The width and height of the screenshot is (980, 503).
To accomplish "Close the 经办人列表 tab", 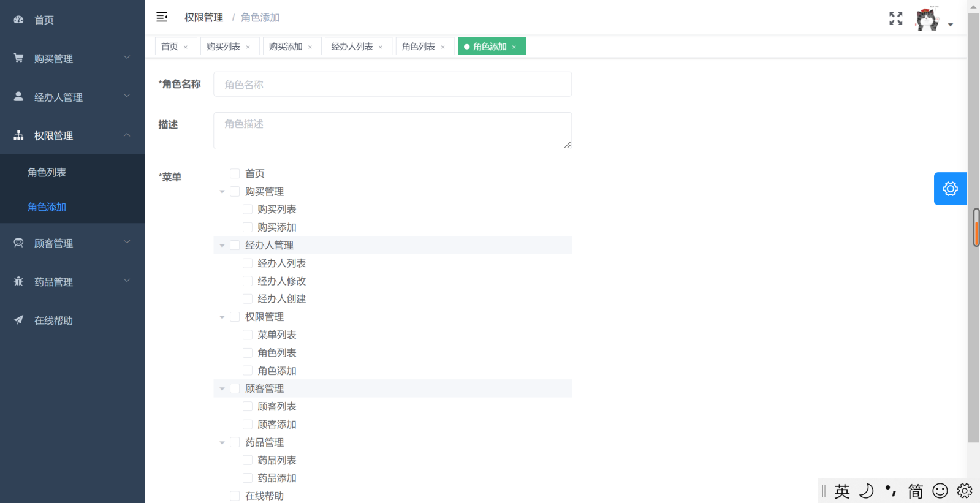I will (381, 47).
